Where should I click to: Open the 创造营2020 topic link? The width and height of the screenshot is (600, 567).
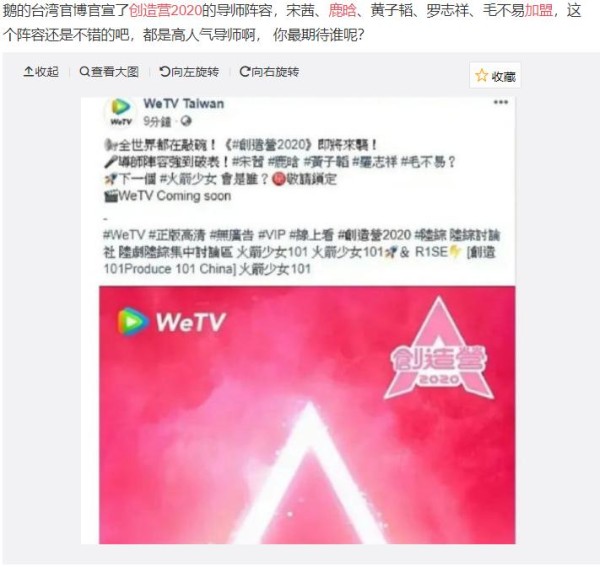(166, 11)
